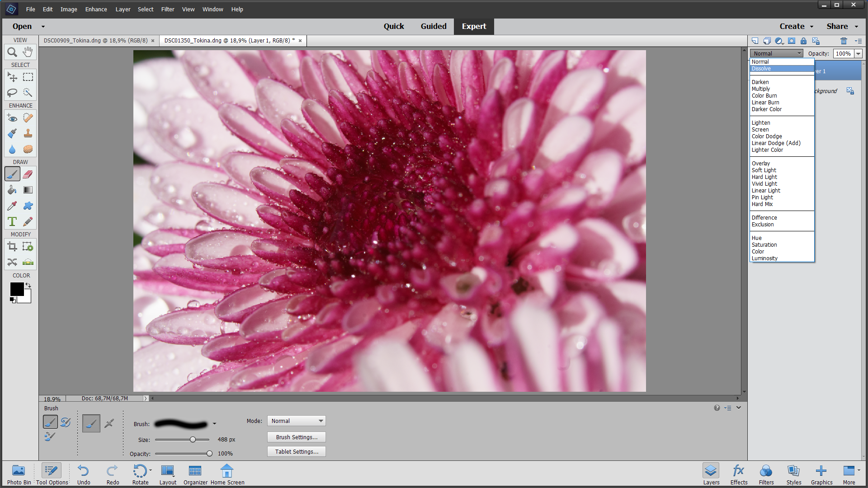
Task: Select the Crop tool
Action: click(x=12, y=246)
